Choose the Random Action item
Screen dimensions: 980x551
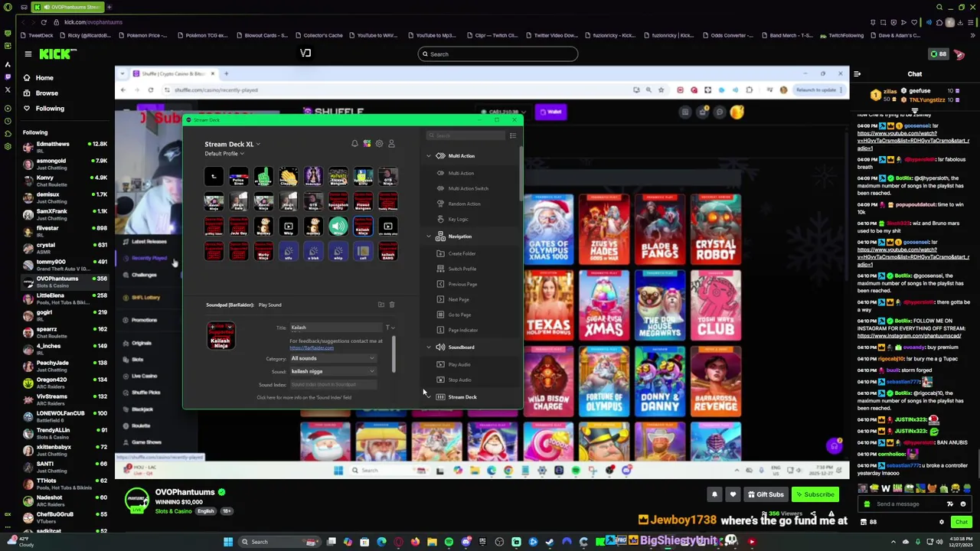tap(464, 204)
